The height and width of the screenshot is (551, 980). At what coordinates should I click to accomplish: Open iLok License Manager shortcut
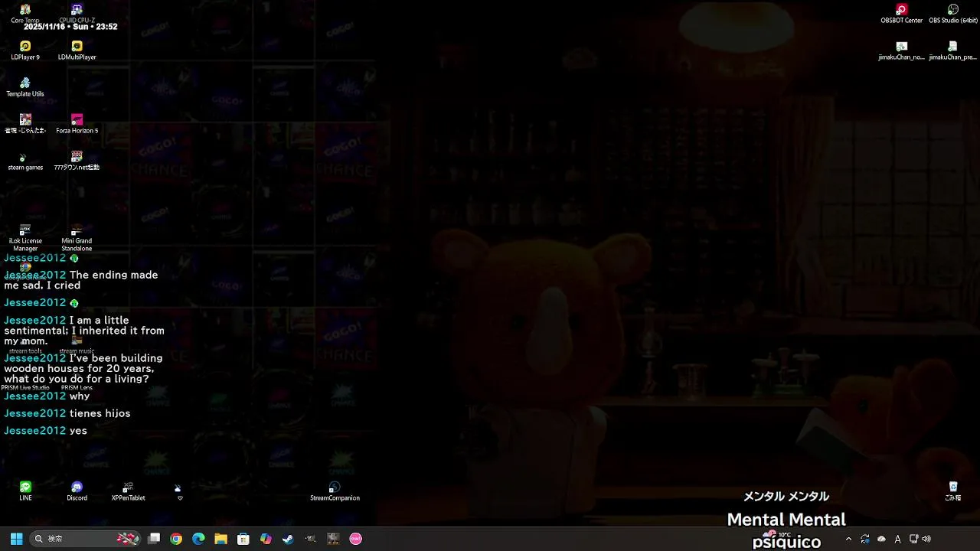coord(25,238)
